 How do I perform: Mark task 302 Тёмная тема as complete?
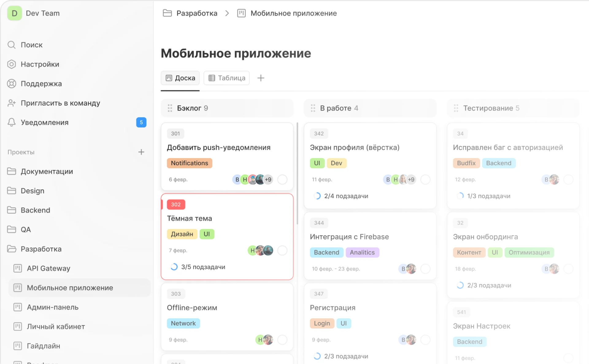click(282, 251)
